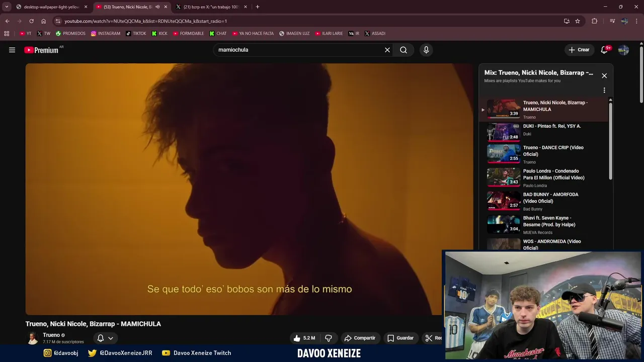
Task: Open the ILARI LARIE bookmark
Action: 329,34
